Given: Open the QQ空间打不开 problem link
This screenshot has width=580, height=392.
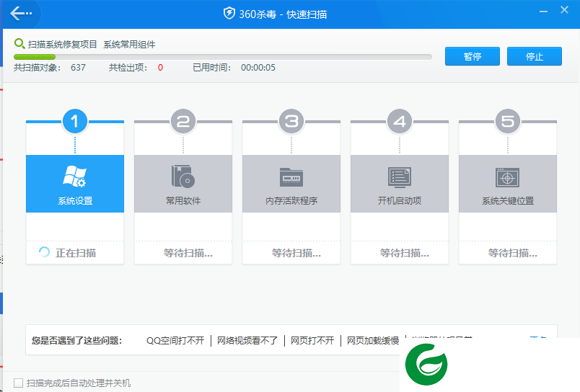Looking at the screenshot, I should (175, 340).
